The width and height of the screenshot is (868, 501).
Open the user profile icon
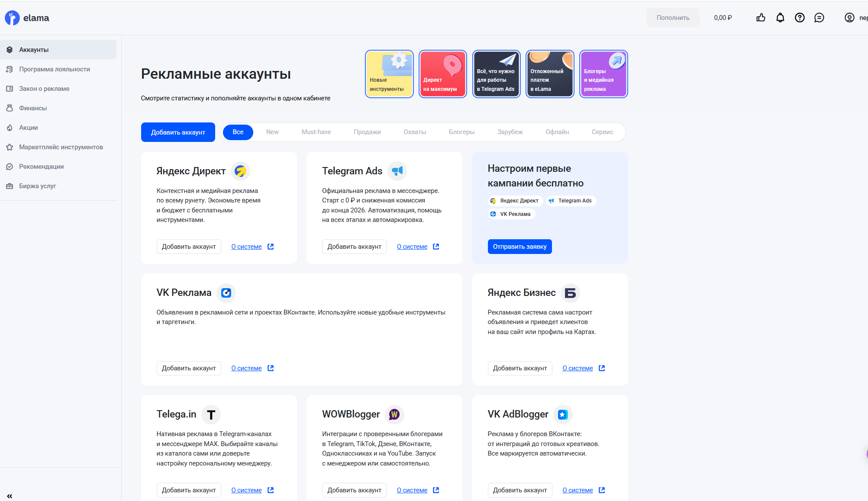point(849,18)
